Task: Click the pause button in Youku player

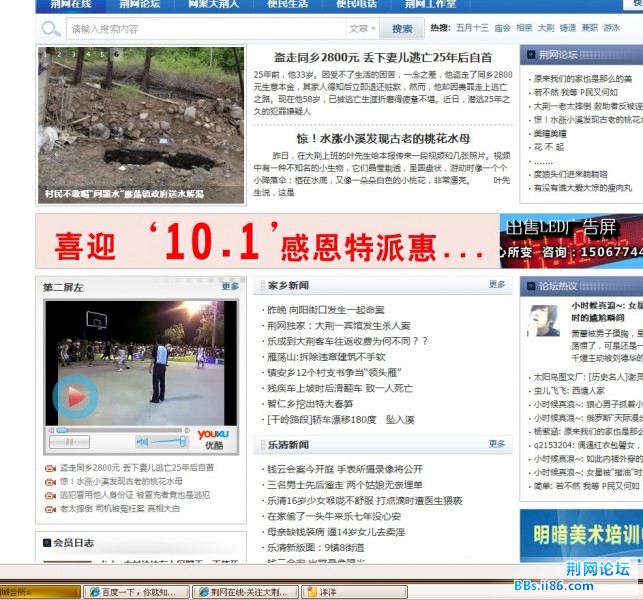Action: pyautogui.click(x=69, y=442)
